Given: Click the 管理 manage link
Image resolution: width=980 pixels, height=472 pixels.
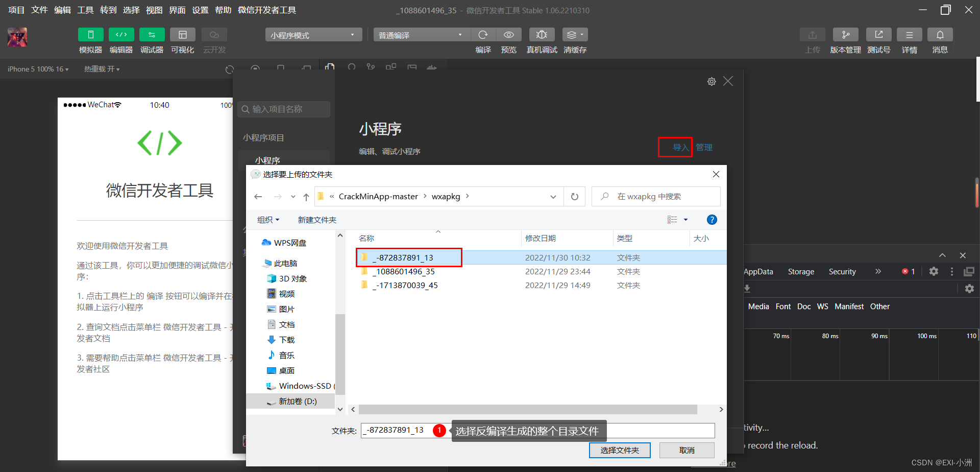Looking at the screenshot, I should point(704,147).
